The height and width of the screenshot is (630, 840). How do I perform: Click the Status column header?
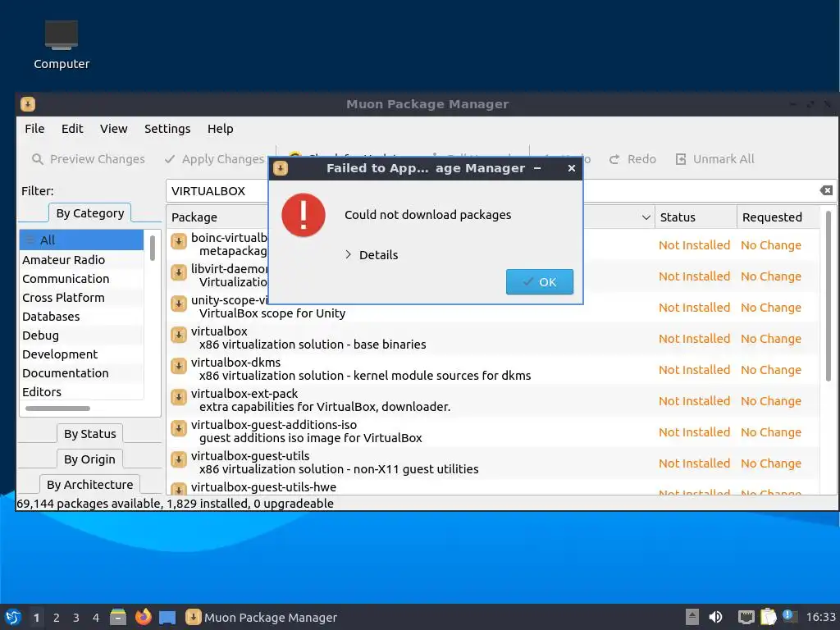click(x=696, y=217)
